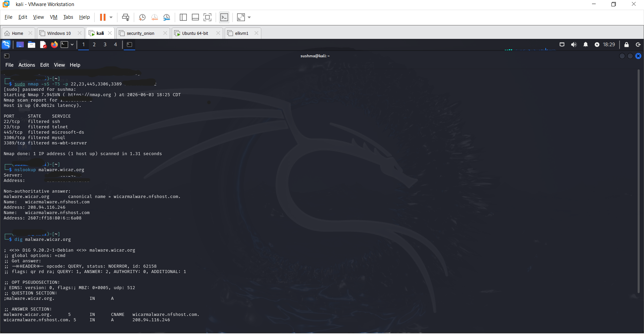Switch to the Home tab
644x334 pixels.
pyautogui.click(x=17, y=33)
